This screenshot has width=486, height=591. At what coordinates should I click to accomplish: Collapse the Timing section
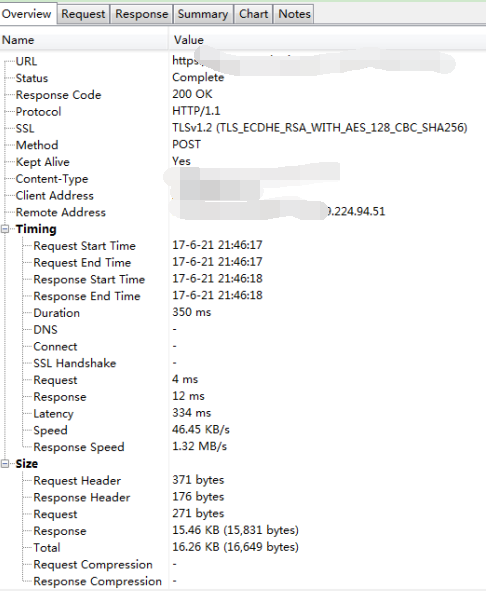click(5, 229)
